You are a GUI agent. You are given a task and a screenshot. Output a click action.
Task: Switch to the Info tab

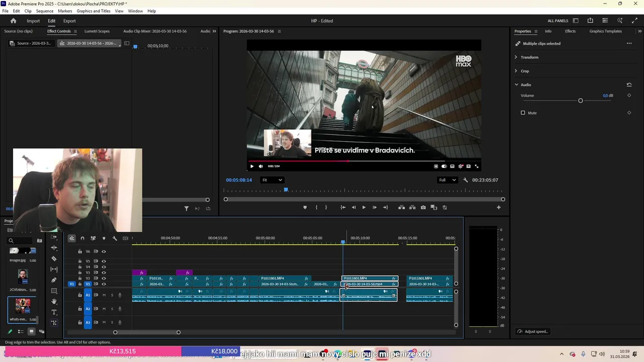pos(548,31)
